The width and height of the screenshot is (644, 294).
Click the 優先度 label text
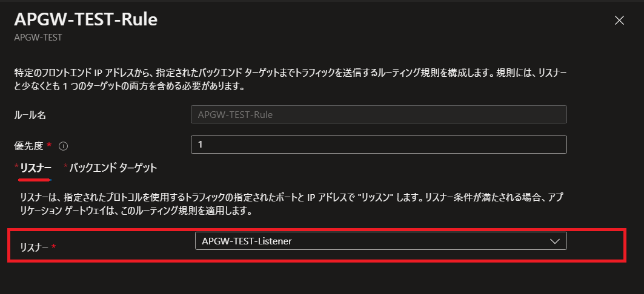coord(28,146)
